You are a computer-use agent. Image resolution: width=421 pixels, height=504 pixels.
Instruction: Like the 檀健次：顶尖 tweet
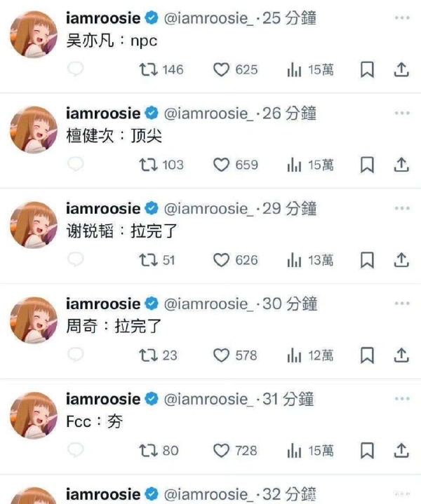[x=235, y=165]
